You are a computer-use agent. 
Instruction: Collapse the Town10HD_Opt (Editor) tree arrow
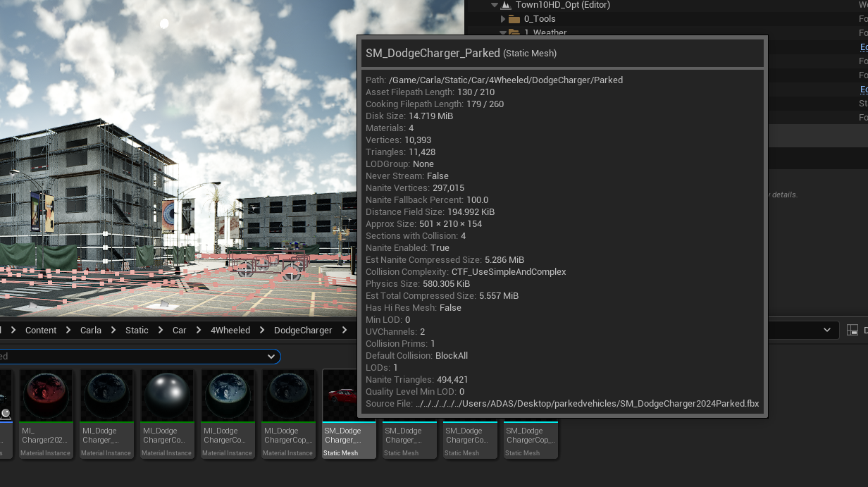494,5
